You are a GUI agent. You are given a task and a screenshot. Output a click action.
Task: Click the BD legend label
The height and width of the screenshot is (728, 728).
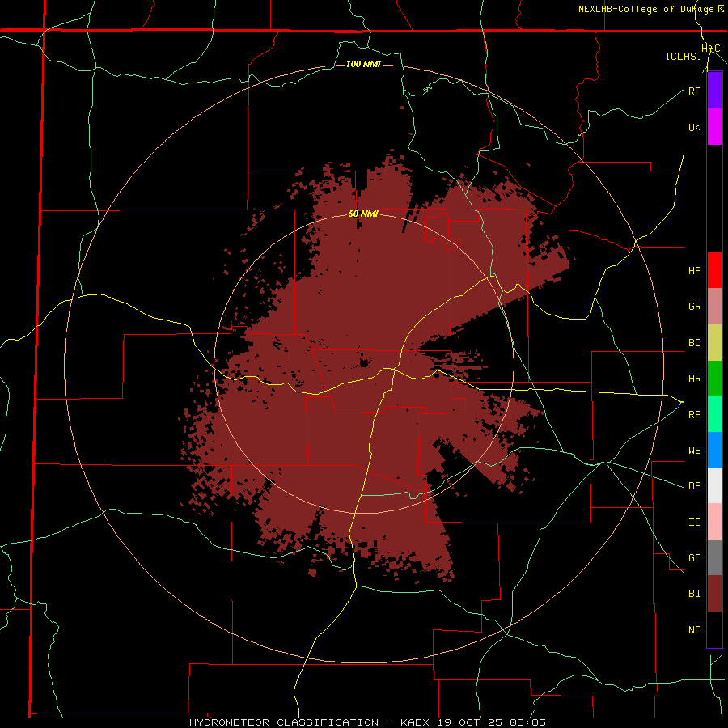694,343
